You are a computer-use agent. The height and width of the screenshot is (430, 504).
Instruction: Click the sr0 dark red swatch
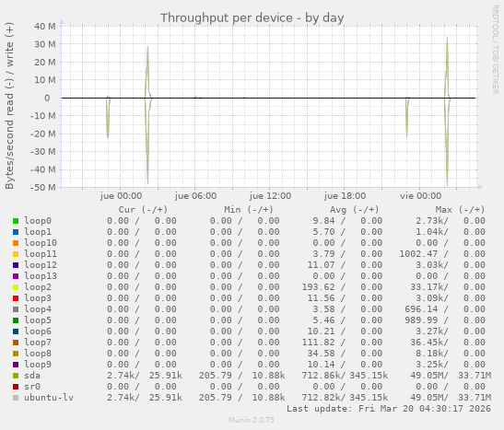[x=16, y=387]
